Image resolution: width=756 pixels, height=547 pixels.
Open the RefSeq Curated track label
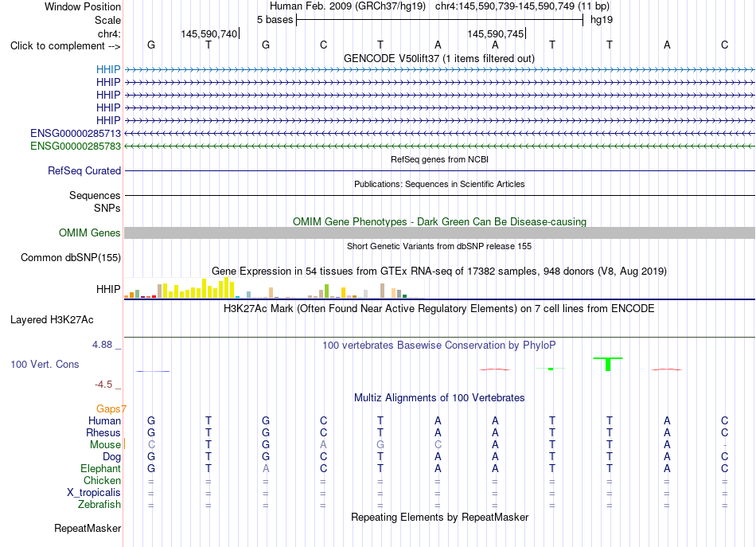84,170
